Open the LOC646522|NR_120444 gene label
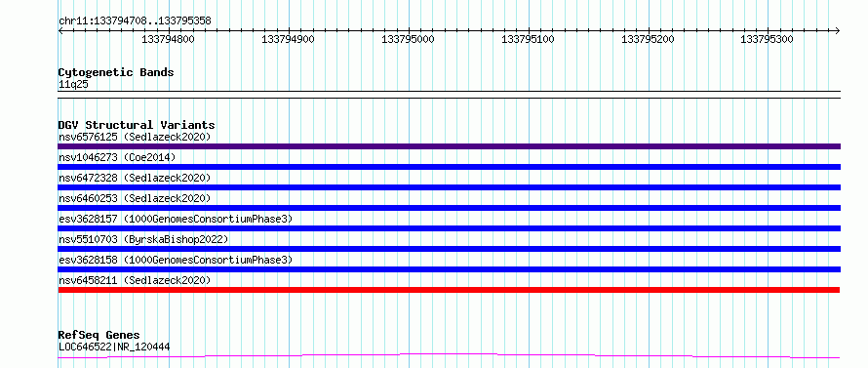The height and width of the screenshot is (368, 868). [114, 347]
